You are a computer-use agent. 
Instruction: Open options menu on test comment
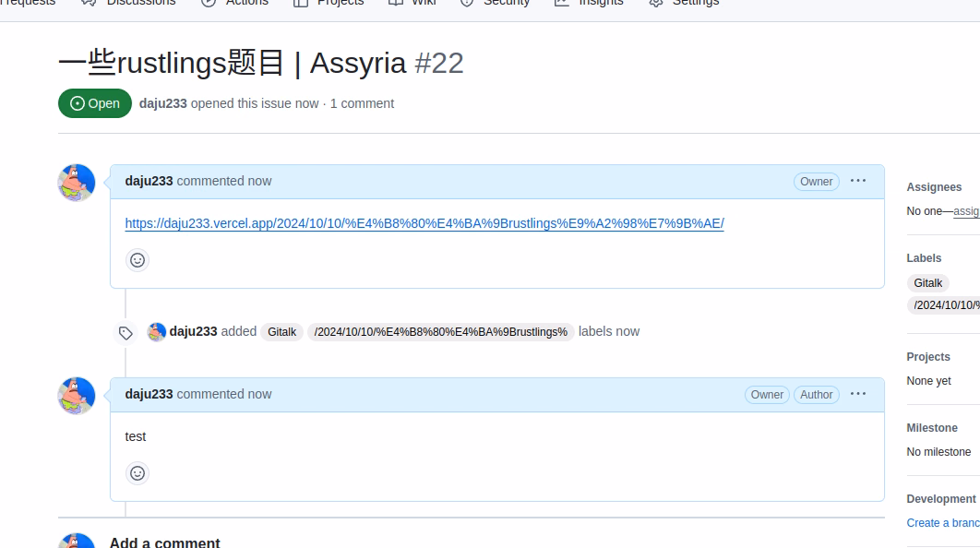(858, 394)
